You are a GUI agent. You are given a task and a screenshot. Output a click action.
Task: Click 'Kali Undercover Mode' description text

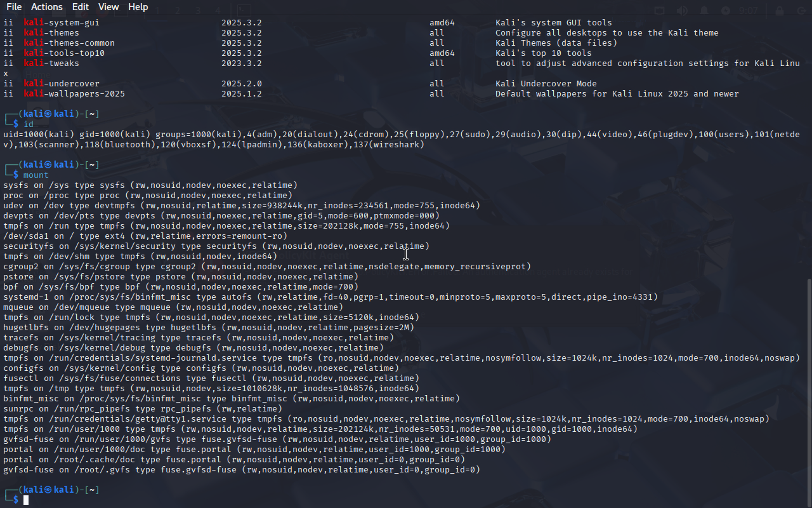[546, 84]
